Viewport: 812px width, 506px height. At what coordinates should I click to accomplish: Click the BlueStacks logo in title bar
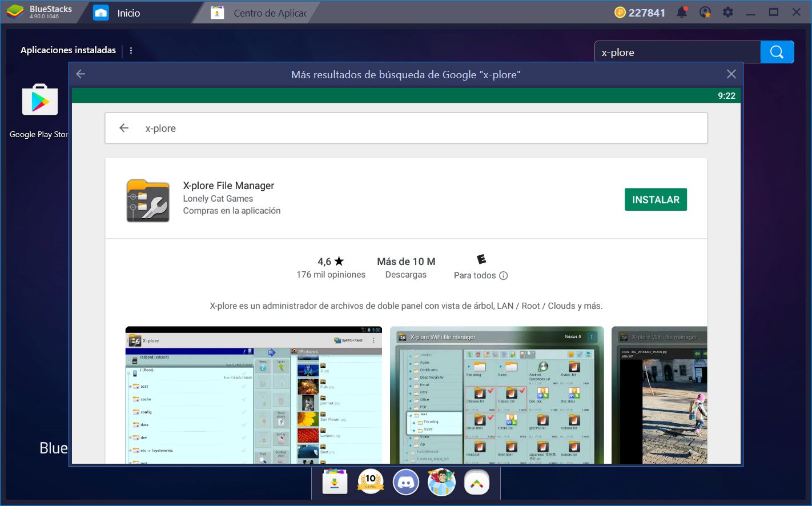coord(15,12)
